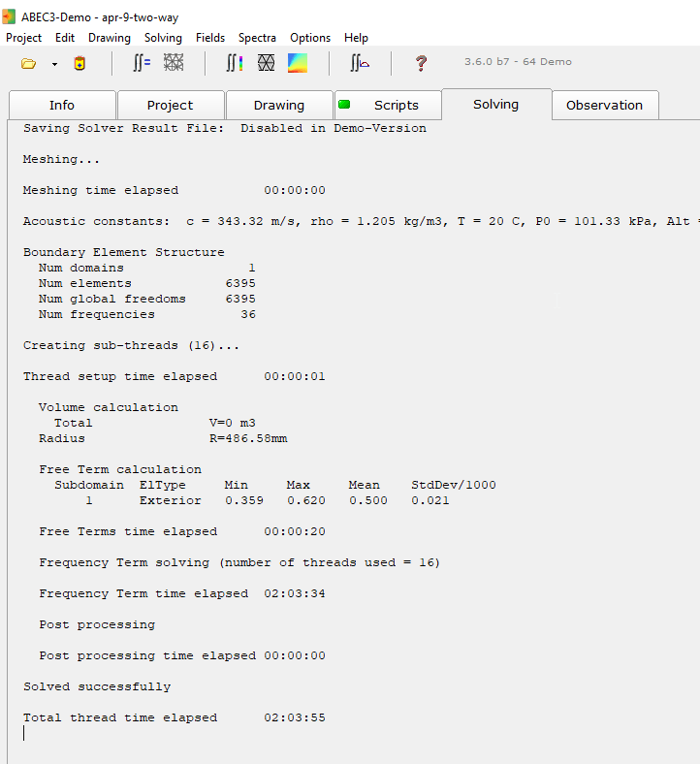Start solving with the integral-equals icon

click(142, 63)
